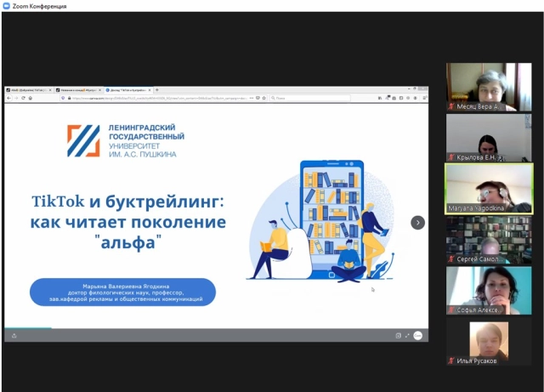Click muted mic icon for Илья Русаков
Screen dimensions: 544x392
[x=451, y=361]
